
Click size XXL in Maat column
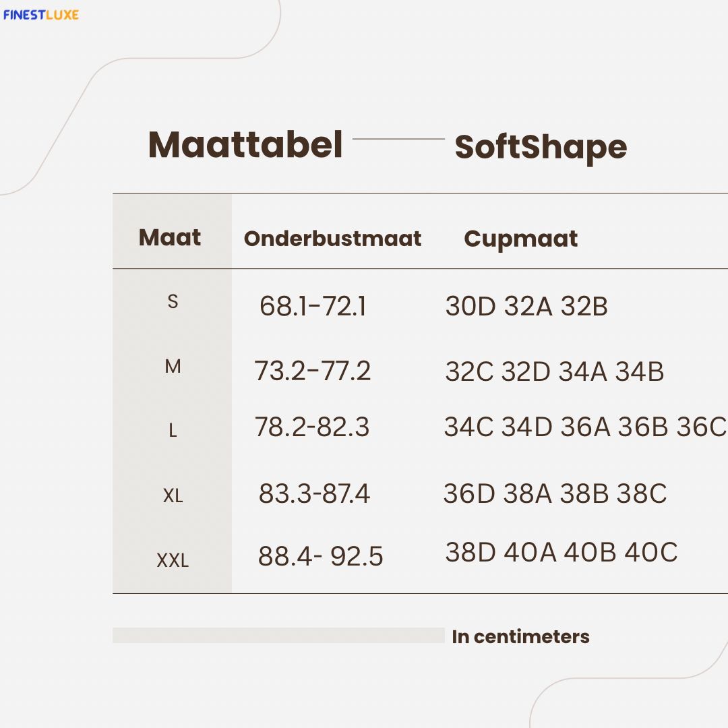(173, 560)
